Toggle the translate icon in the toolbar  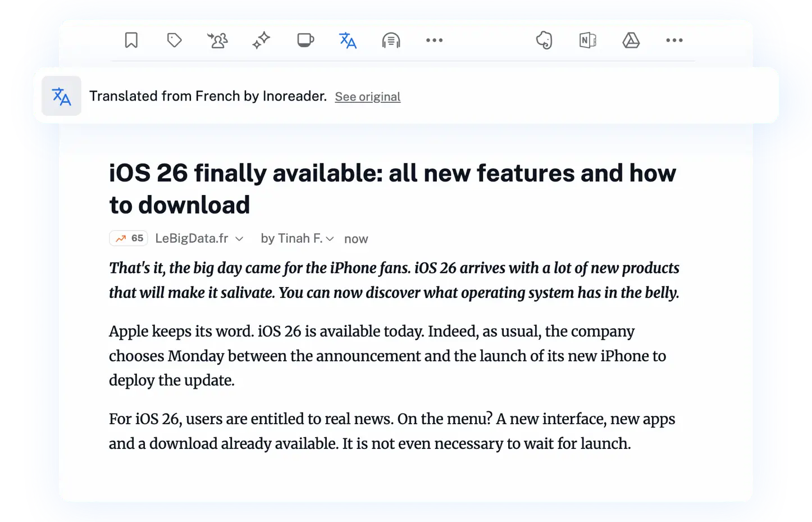point(348,40)
